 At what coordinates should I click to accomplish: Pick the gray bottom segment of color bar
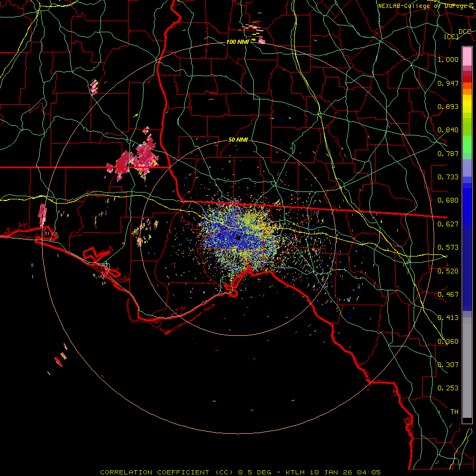pyautogui.click(x=467, y=368)
